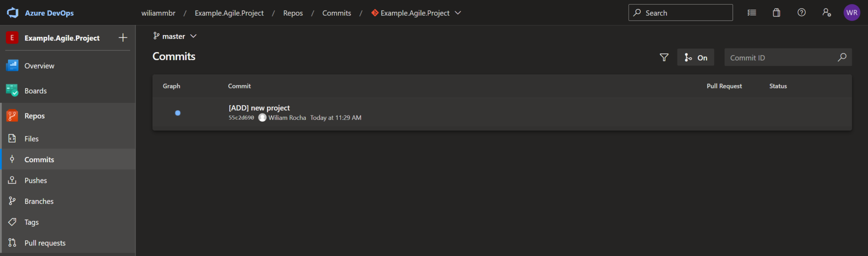Screen dimensions: 868x256
Task: Open the Help question mark icon
Action: coord(801,13)
